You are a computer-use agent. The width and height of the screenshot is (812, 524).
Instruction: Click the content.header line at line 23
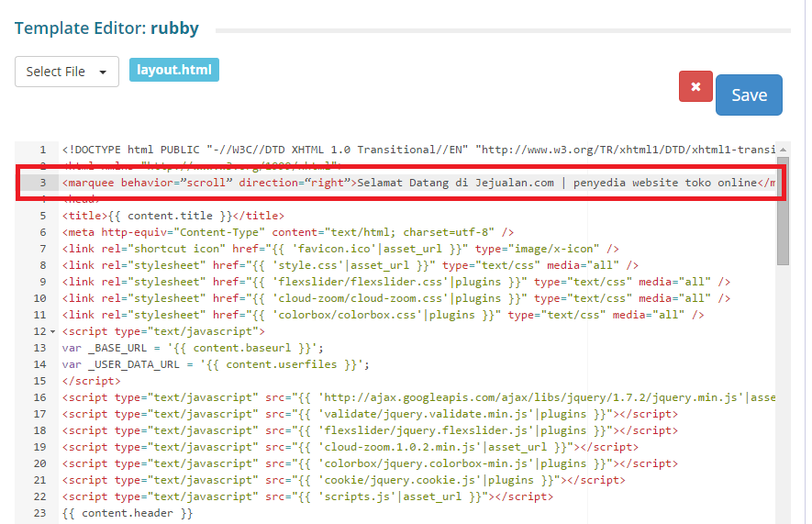(x=128, y=513)
